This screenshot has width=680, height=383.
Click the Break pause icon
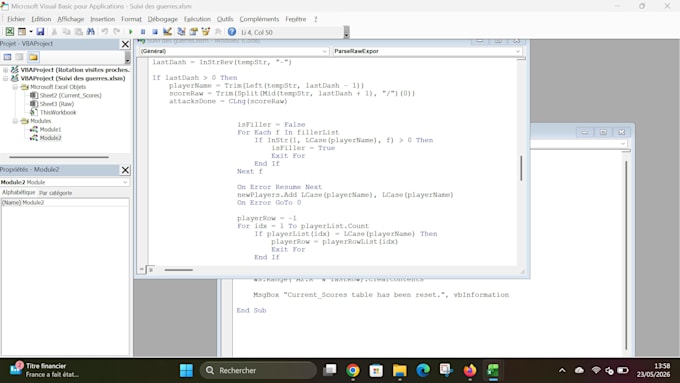pos(143,32)
